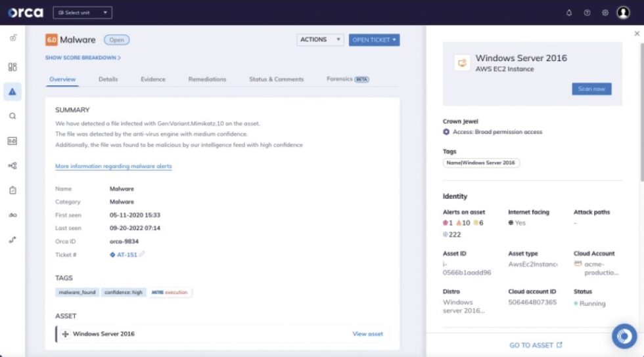
Task: Open the dashboard sidebar icon
Action: 12,67
